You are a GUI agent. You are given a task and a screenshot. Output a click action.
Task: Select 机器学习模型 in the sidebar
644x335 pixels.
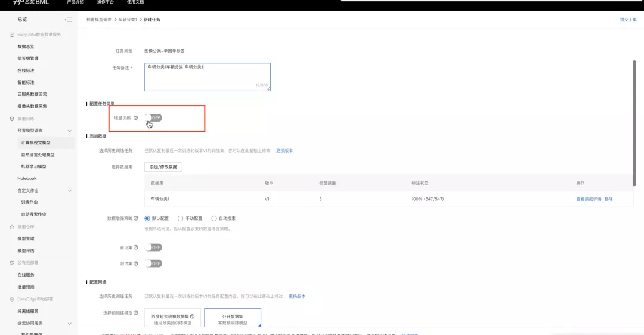(x=33, y=166)
